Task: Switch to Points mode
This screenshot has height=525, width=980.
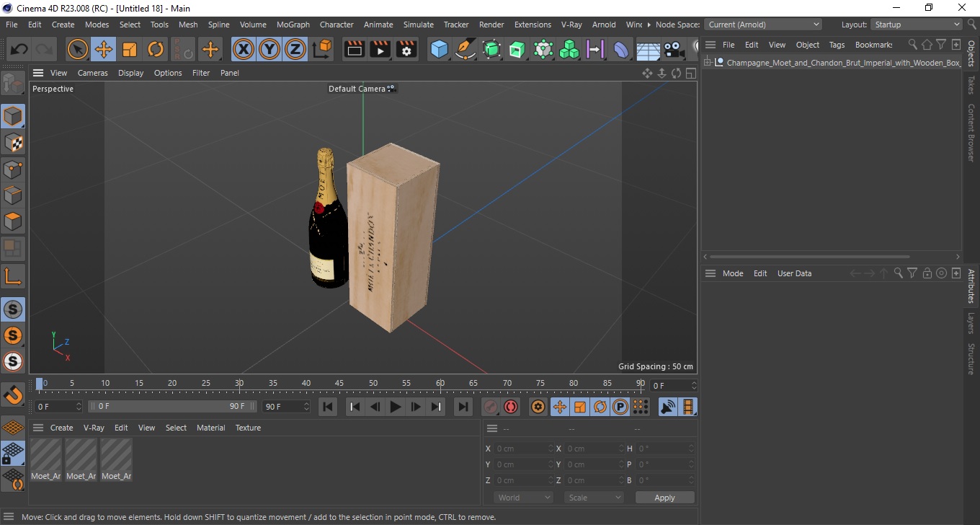Action: point(13,169)
